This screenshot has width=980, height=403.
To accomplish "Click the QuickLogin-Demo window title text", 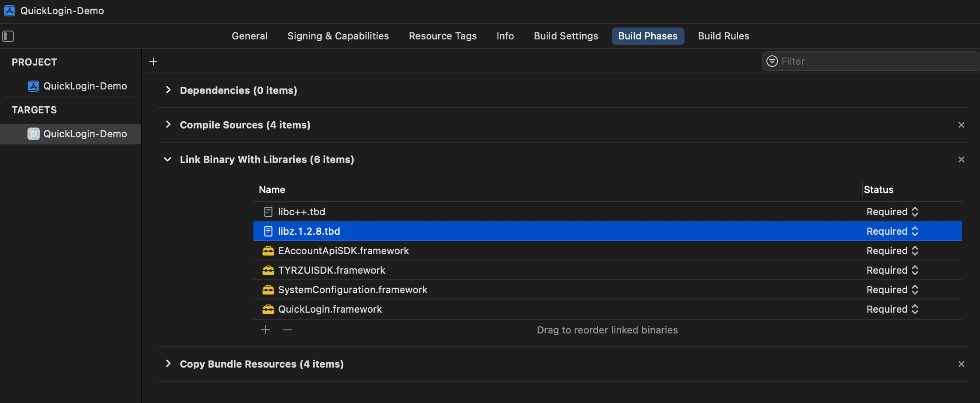I will (x=62, y=11).
